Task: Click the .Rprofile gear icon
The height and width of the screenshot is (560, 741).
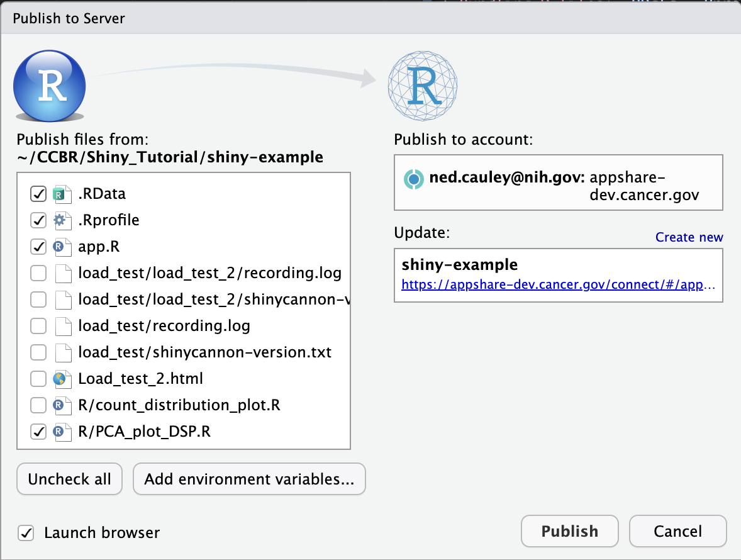Action: pos(60,220)
